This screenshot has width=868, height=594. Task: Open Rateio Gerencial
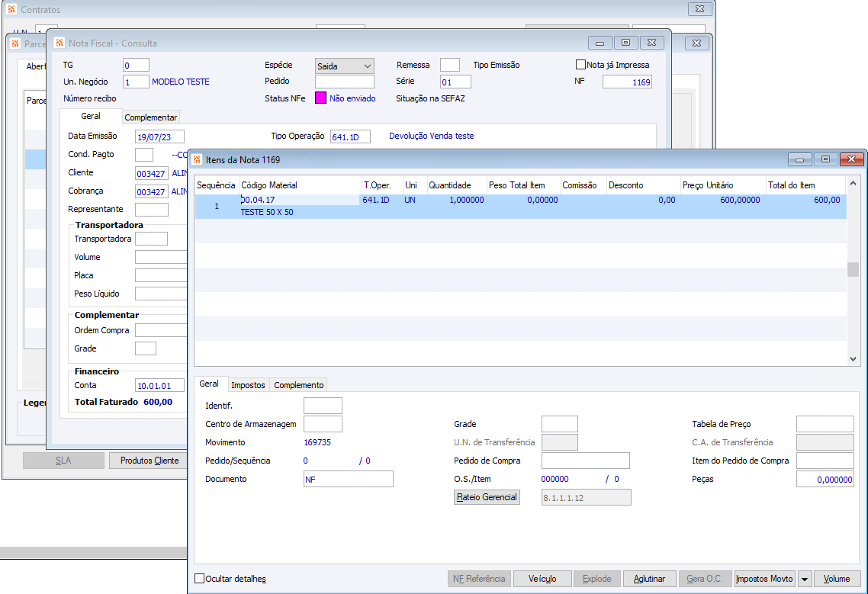click(x=487, y=497)
